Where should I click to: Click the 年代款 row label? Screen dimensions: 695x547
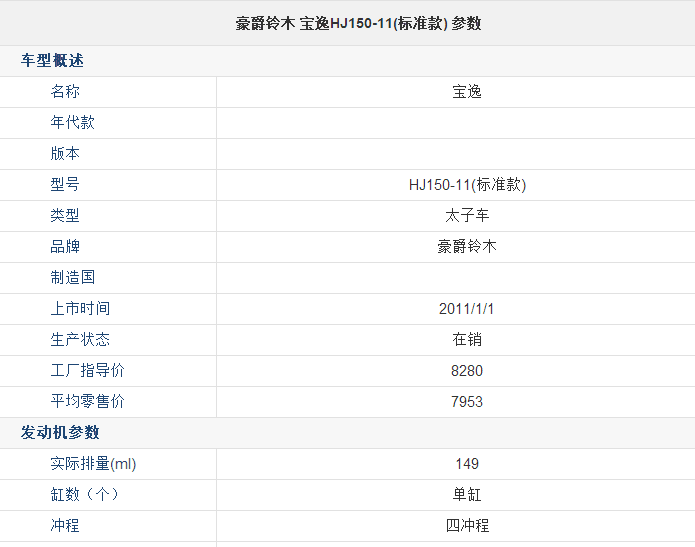click(x=72, y=122)
